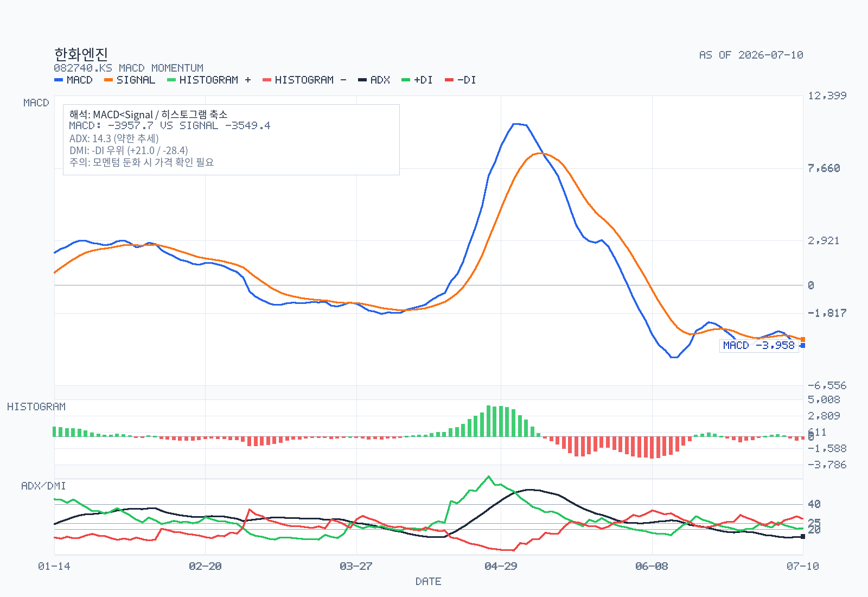Viewport: 868px width, 597px height.
Task: Click the 해석: MACD<Signal annotation line
Action: coord(148,115)
